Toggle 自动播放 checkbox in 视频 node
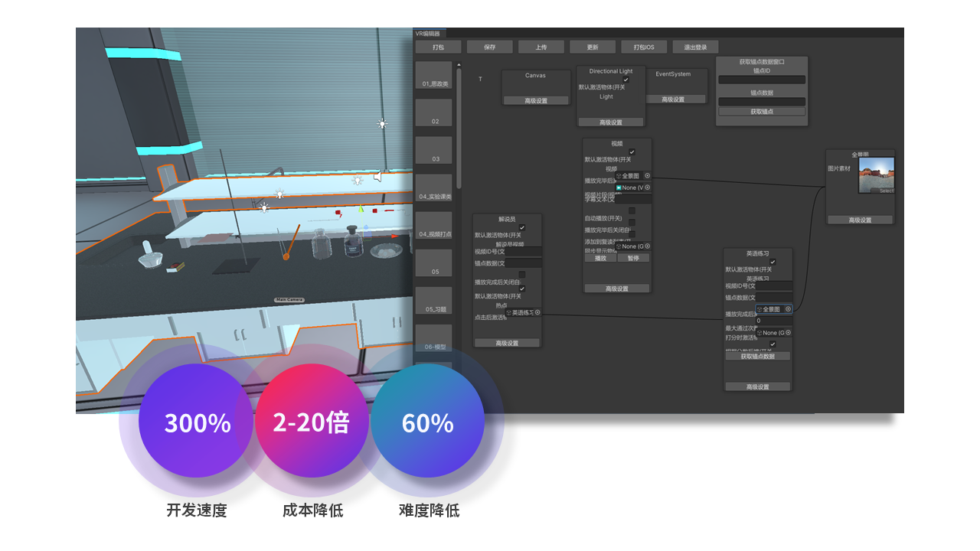Viewport: 980px width, 551px height. (632, 210)
